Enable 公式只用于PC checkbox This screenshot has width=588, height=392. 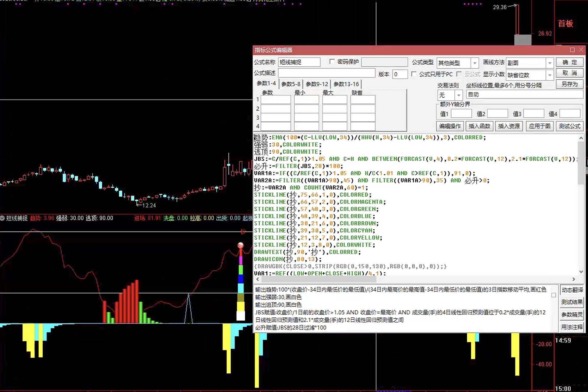point(414,74)
